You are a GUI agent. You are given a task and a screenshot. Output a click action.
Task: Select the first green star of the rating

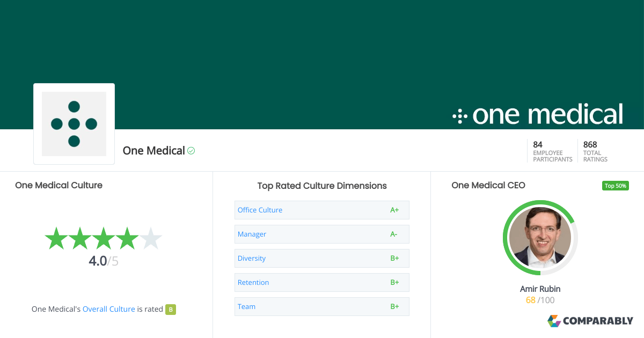coord(55,238)
